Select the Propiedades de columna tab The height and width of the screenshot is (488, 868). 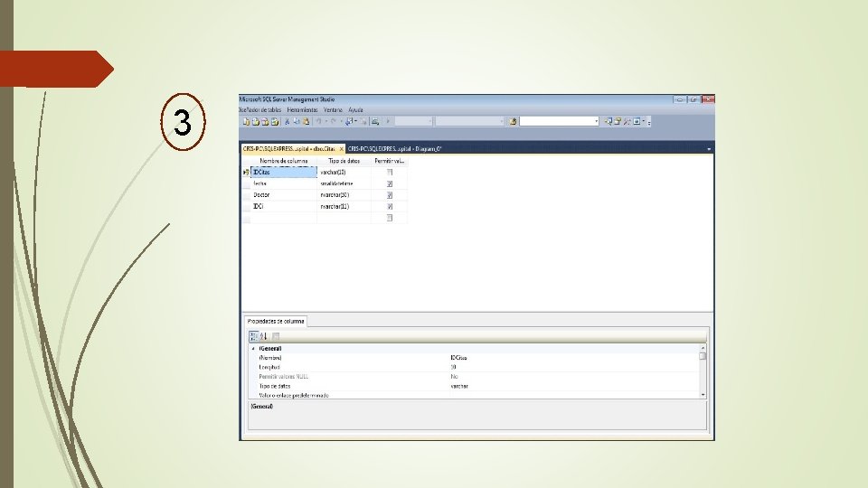coord(276,321)
